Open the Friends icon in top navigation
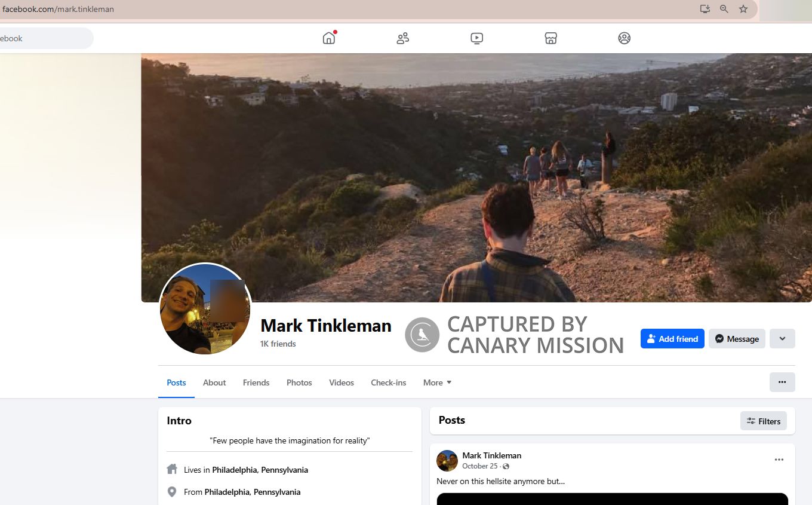The image size is (812, 505). point(402,37)
